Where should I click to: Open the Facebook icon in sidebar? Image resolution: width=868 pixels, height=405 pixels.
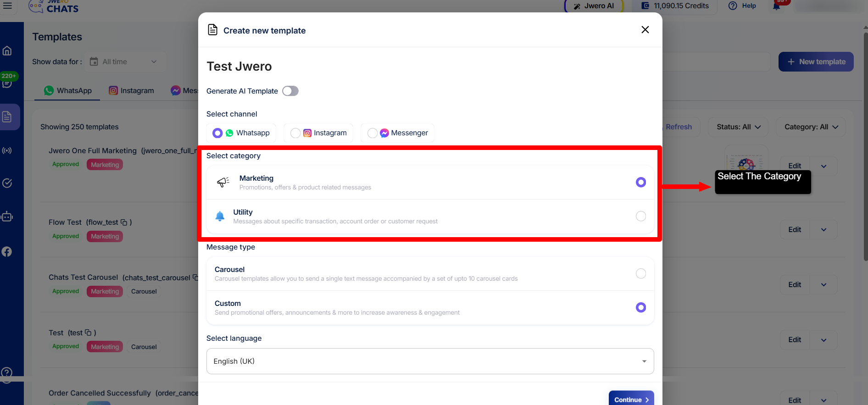pos(7,252)
